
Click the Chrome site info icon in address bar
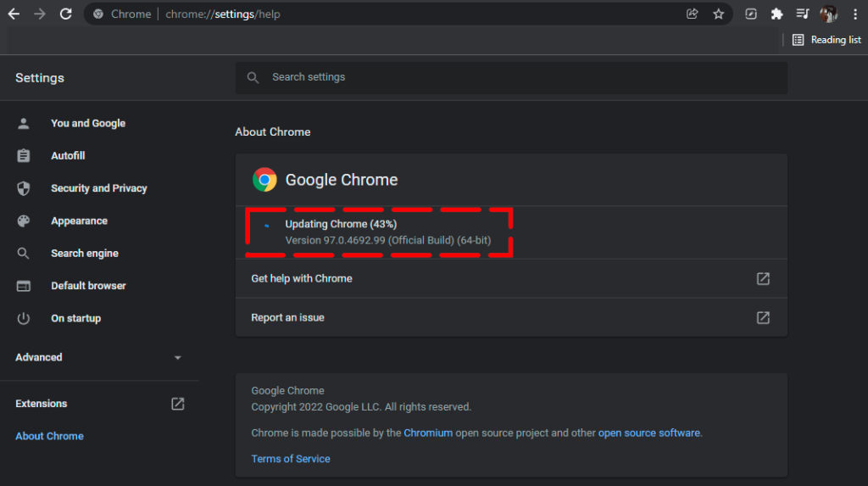point(98,14)
